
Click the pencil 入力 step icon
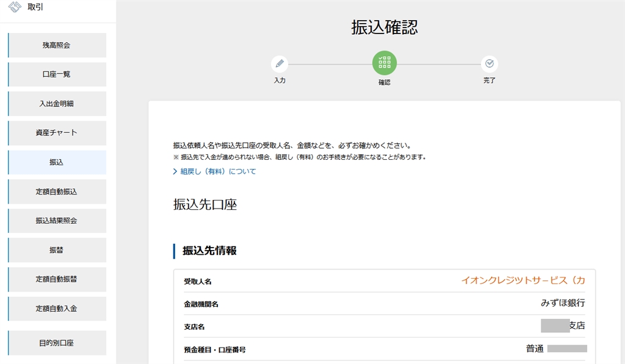click(280, 63)
